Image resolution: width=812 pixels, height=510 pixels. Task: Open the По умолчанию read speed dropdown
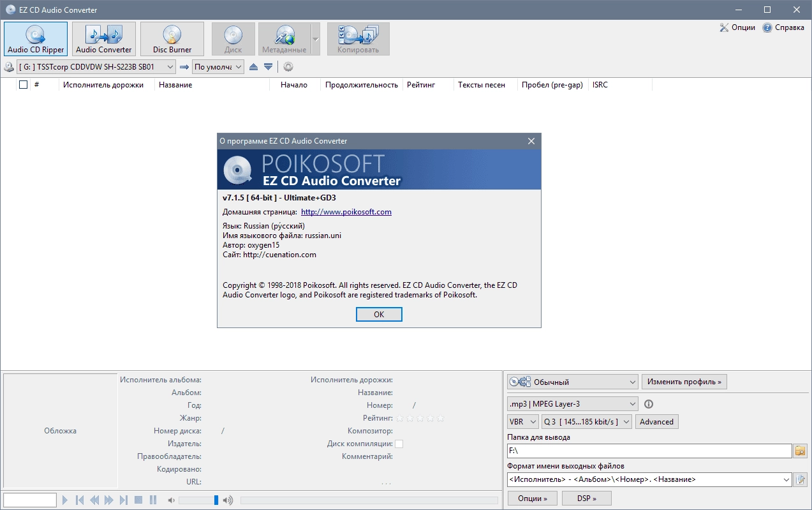(x=218, y=66)
